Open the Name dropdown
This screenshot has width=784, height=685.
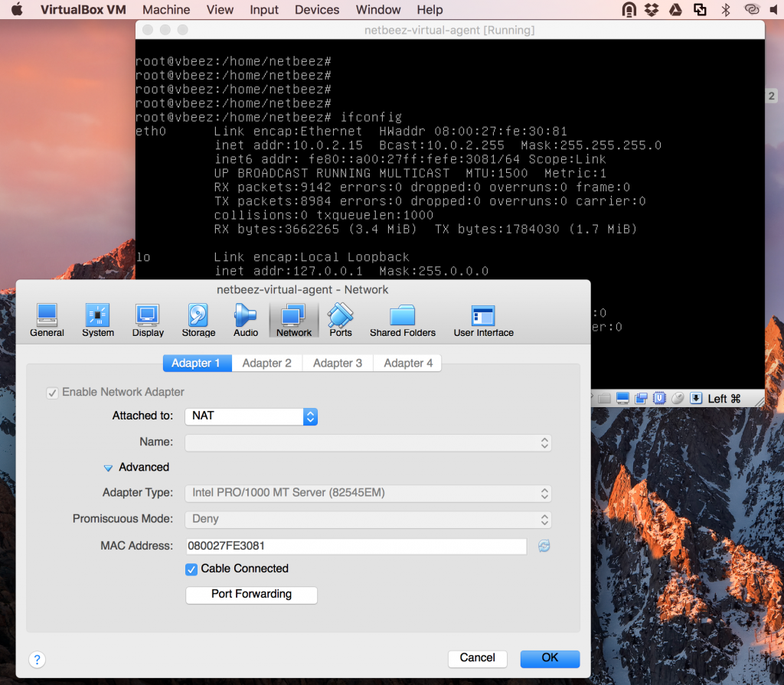(368, 443)
